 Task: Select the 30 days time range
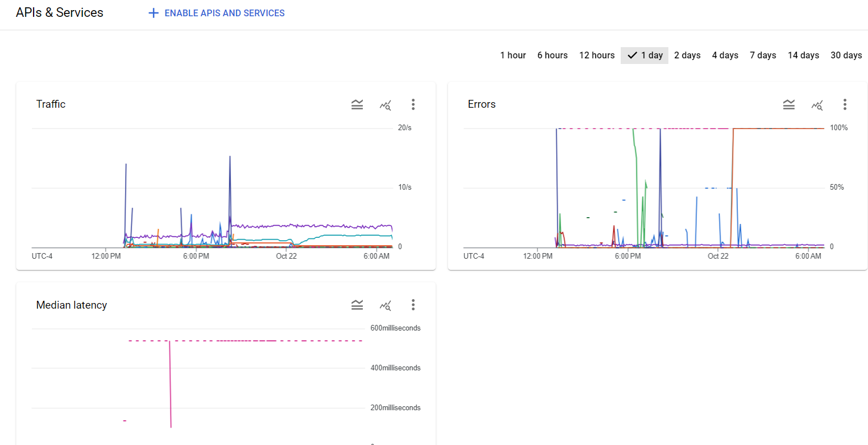pos(846,55)
